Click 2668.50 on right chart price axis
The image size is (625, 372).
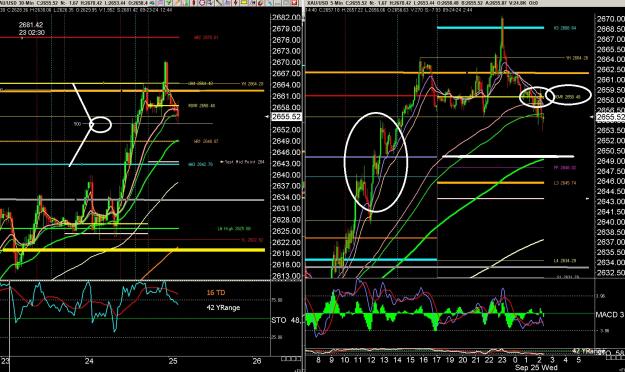coord(611,29)
